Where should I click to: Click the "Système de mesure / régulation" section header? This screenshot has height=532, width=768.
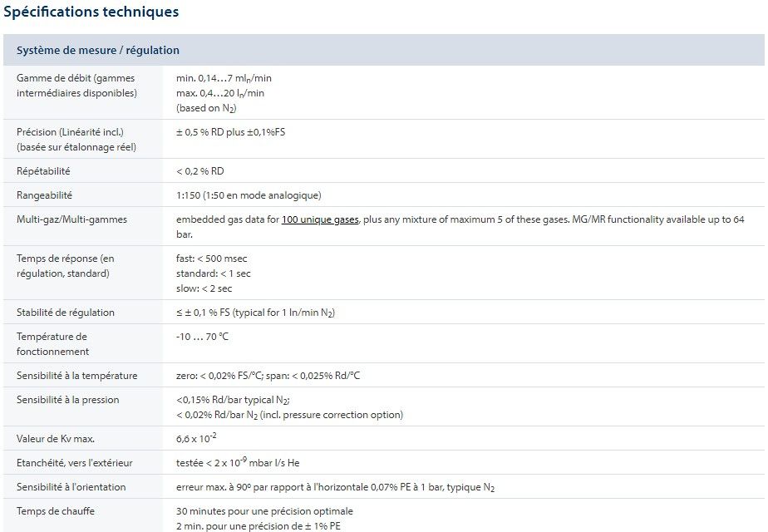point(98,50)
